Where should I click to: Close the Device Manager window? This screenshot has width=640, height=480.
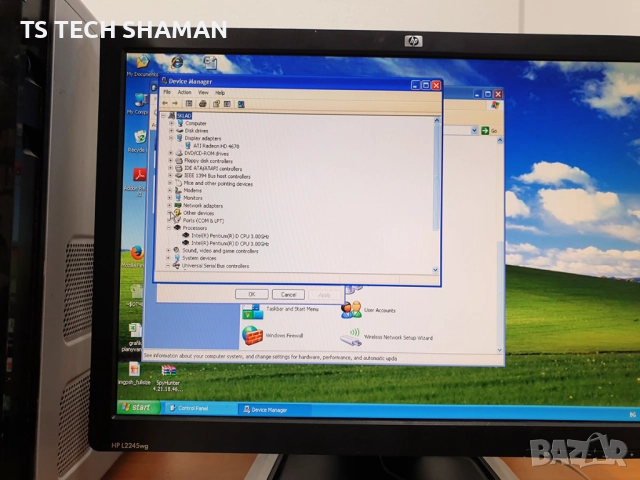click(x=436, y=85)
